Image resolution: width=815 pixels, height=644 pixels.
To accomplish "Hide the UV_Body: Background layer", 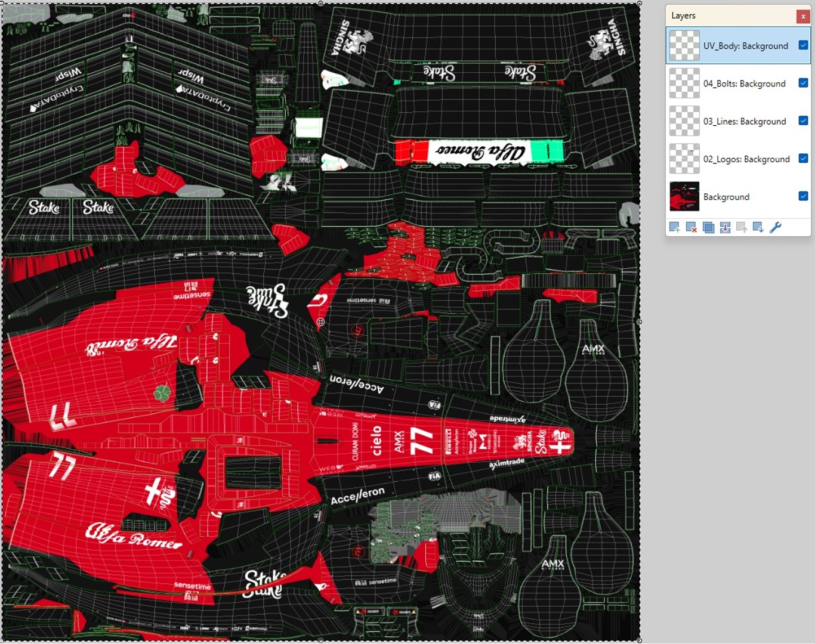I will (803, 45).
